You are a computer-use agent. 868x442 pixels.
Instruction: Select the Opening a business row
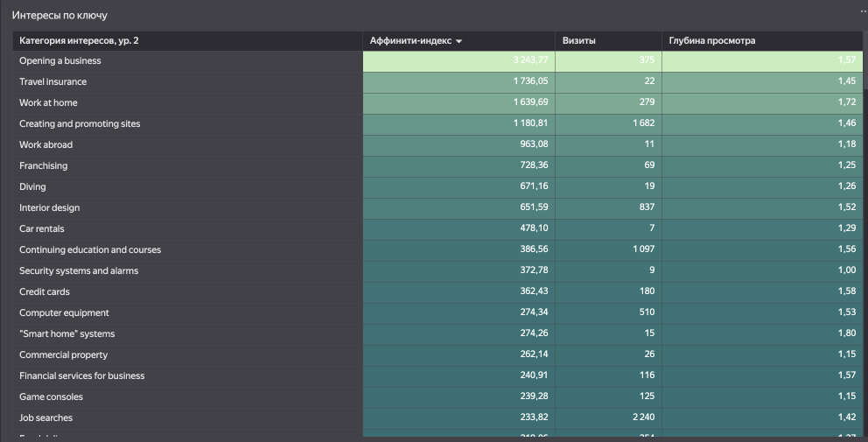click(x=60, y=61)
